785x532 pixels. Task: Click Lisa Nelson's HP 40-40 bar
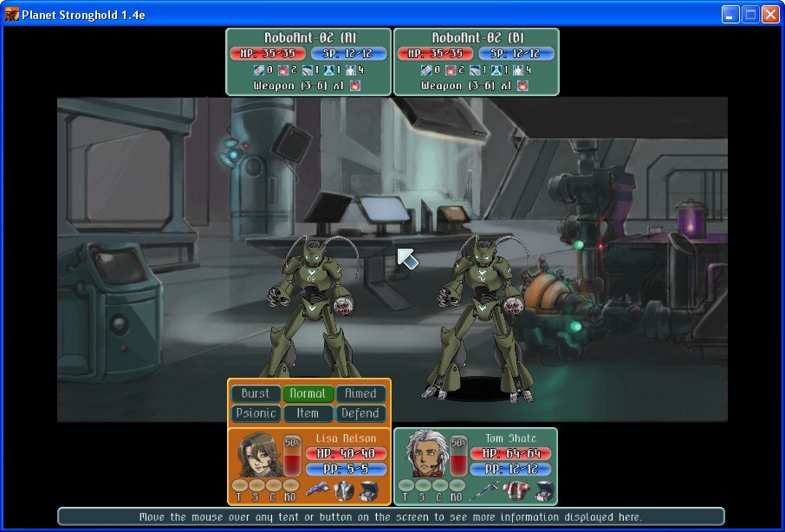(347, 453)
